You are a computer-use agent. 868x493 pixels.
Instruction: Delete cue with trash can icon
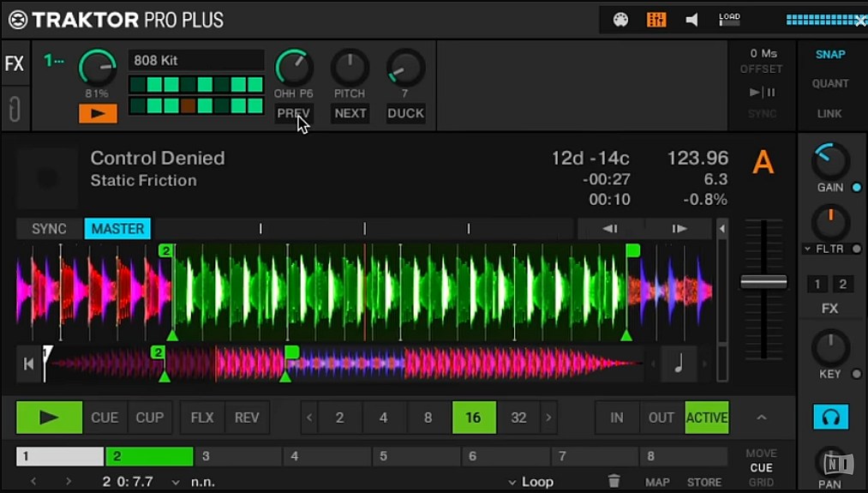tap(614, 481)
